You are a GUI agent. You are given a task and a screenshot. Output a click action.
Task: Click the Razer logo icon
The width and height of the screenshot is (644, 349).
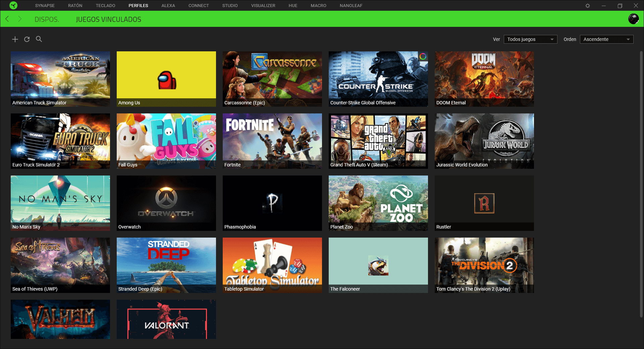point(13,5)
